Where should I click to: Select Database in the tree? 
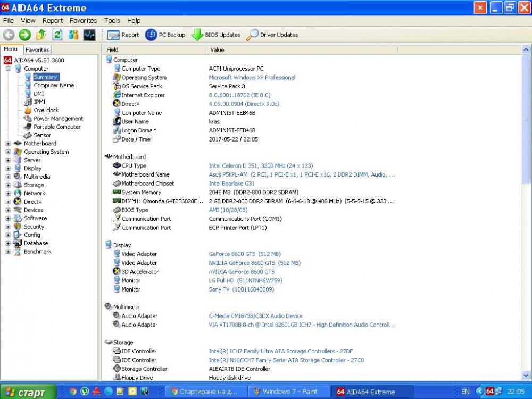click(36, 243)
